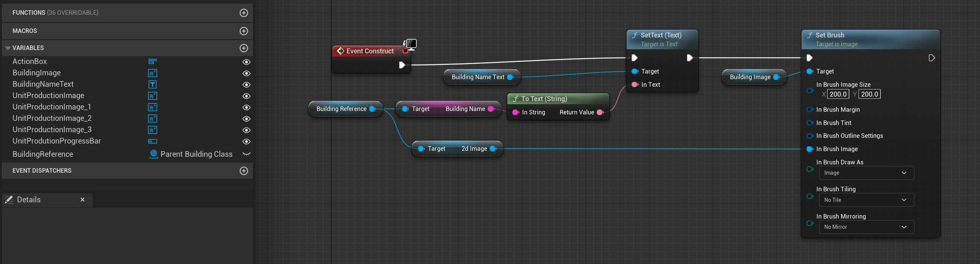Add a new function with the plus icon
The width and height of the screenshot is (980, 264).
(244, 13)
